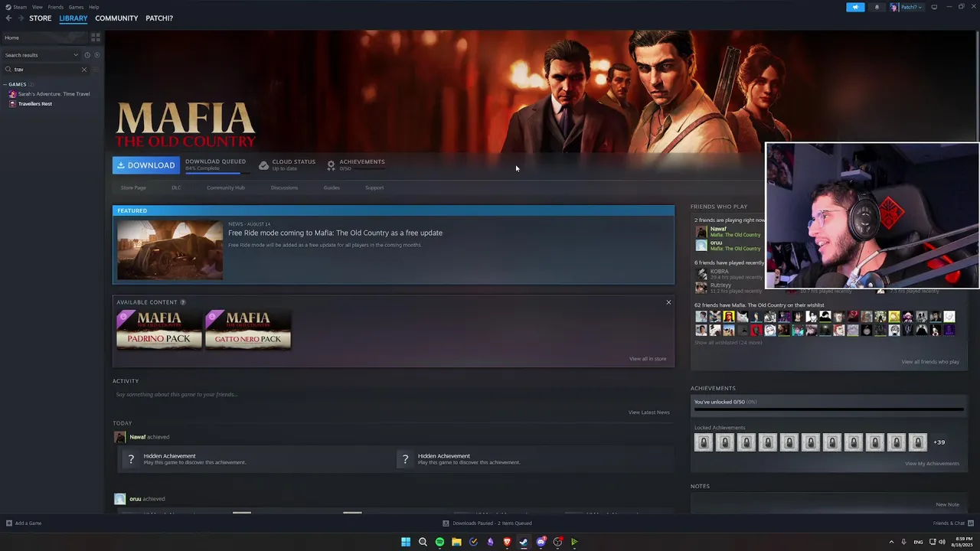Image resolution: width=980 pixels, height=551 pixels.
Task: Click Add a Game
Action: point(24,523)
